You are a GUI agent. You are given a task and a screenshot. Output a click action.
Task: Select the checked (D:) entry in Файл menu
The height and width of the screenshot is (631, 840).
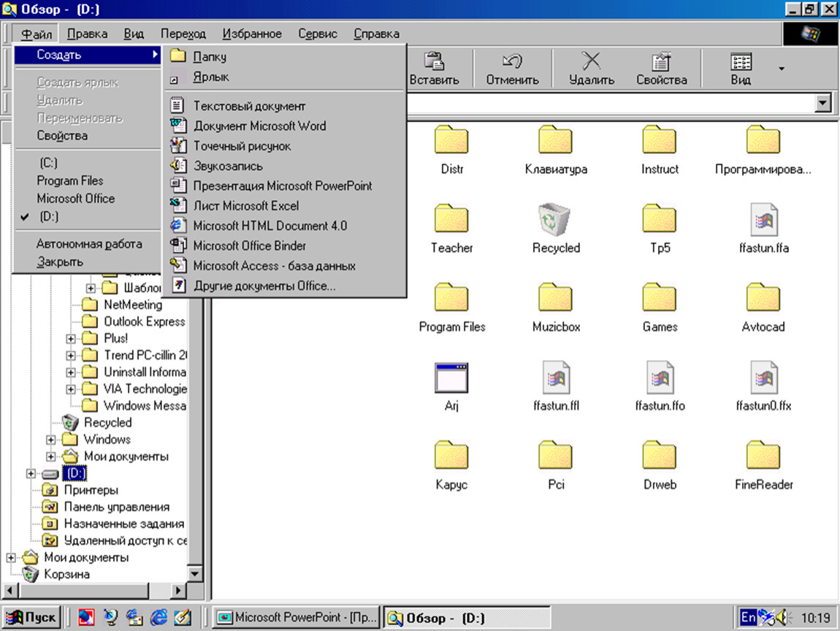(88, 216)
